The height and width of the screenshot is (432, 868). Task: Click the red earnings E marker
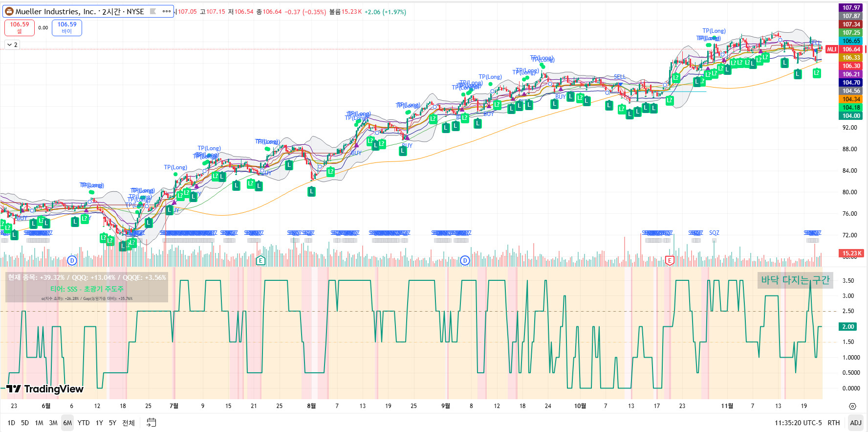[670, 260]
